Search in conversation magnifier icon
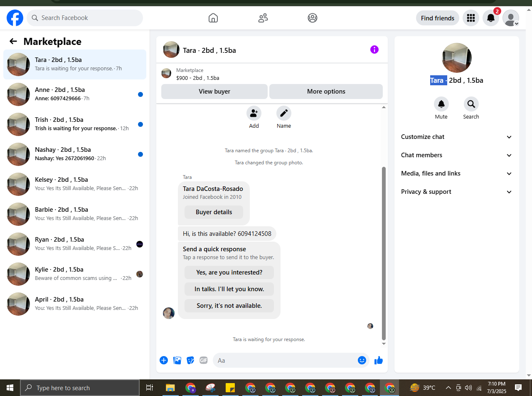The image size is (532, 396). coord(471,104)
